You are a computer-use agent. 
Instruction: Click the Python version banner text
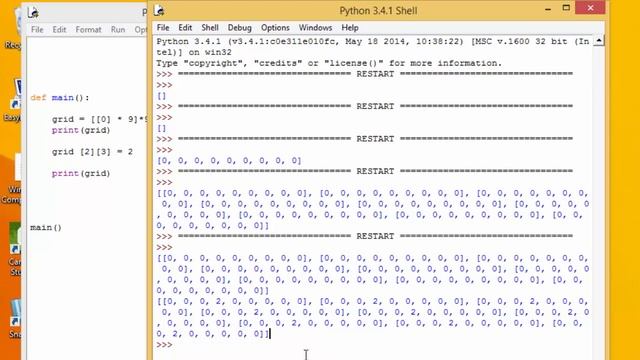[373, 47]
